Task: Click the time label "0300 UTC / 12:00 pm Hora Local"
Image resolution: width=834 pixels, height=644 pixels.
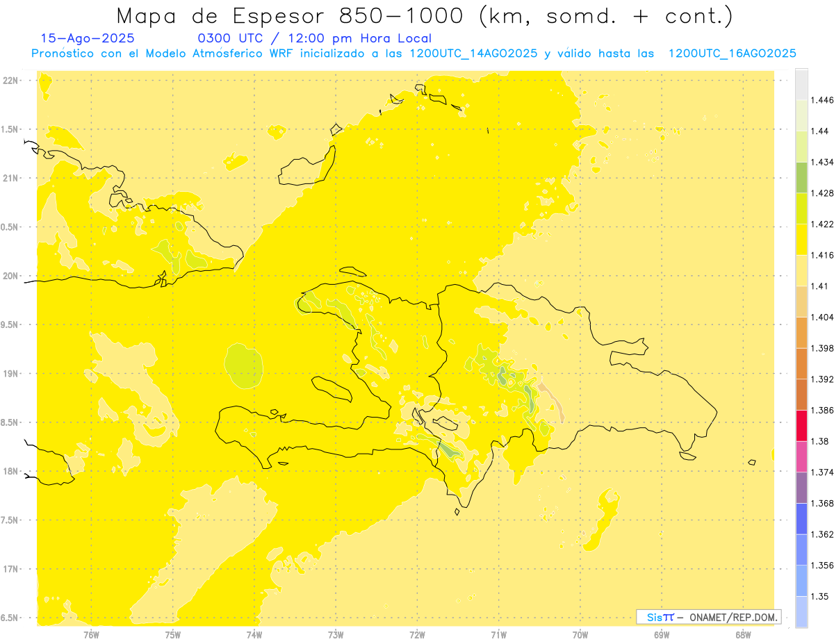Action: (315, 39)
